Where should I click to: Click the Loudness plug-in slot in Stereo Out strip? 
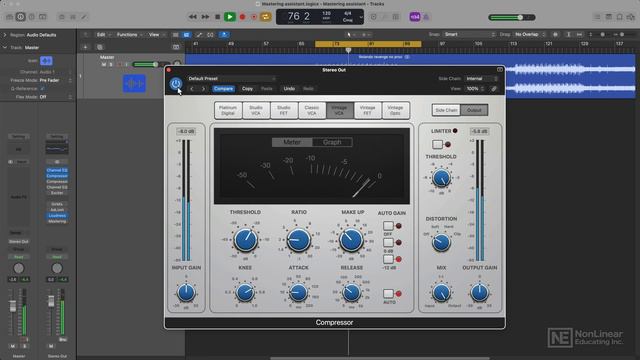pyautogui.click(x=57, y=216)
